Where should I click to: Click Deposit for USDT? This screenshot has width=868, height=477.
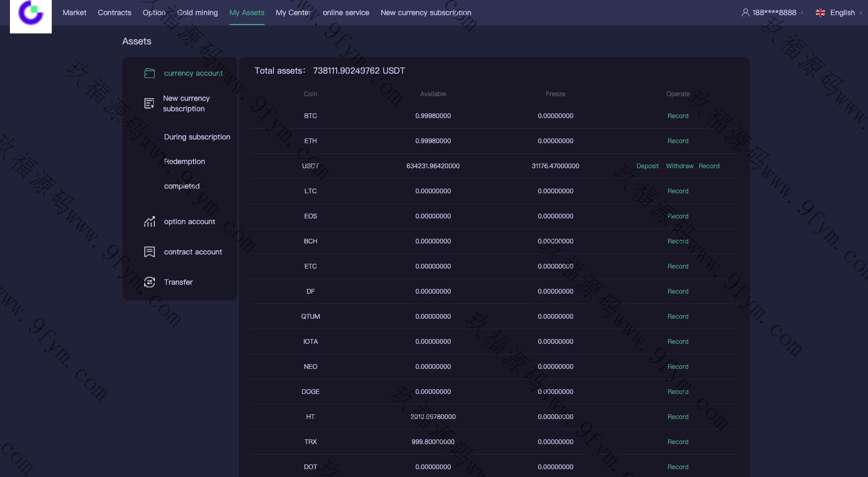click(647, 166)
